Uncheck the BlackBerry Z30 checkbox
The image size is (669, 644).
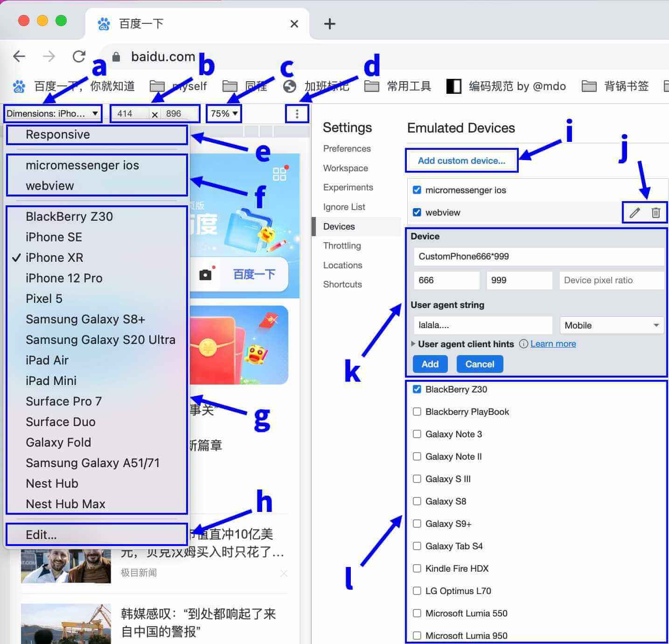point(417,389)
